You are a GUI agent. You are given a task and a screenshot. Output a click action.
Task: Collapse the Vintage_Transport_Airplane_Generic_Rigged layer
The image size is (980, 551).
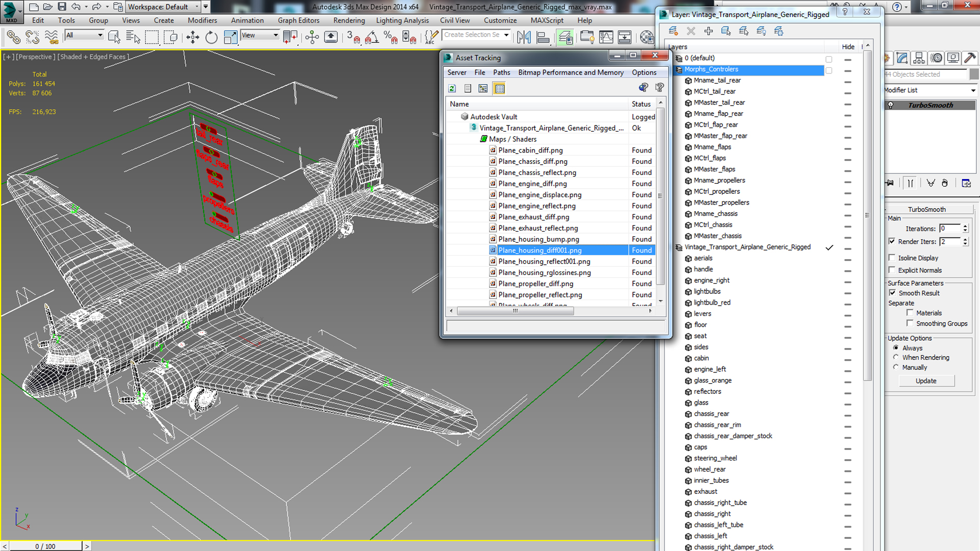click(678, 247)
